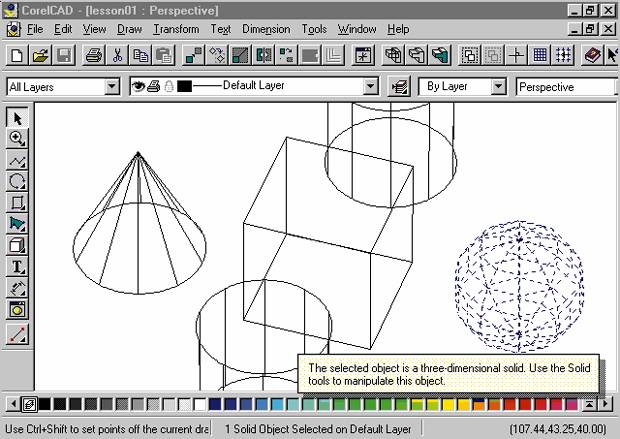
Task: Open the Text menu
Action: (220, 29)
